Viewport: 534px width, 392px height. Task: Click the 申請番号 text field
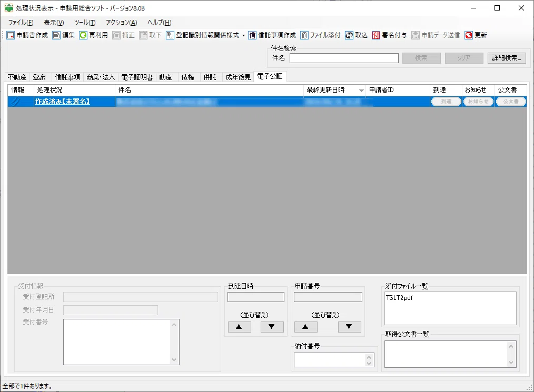pos(328,297)
